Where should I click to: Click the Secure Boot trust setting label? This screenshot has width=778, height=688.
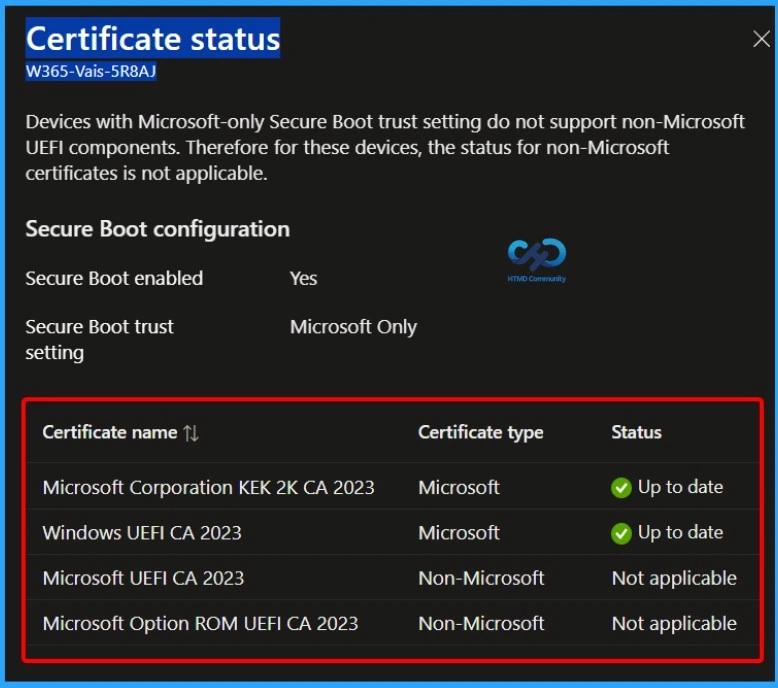pos(99,340)
